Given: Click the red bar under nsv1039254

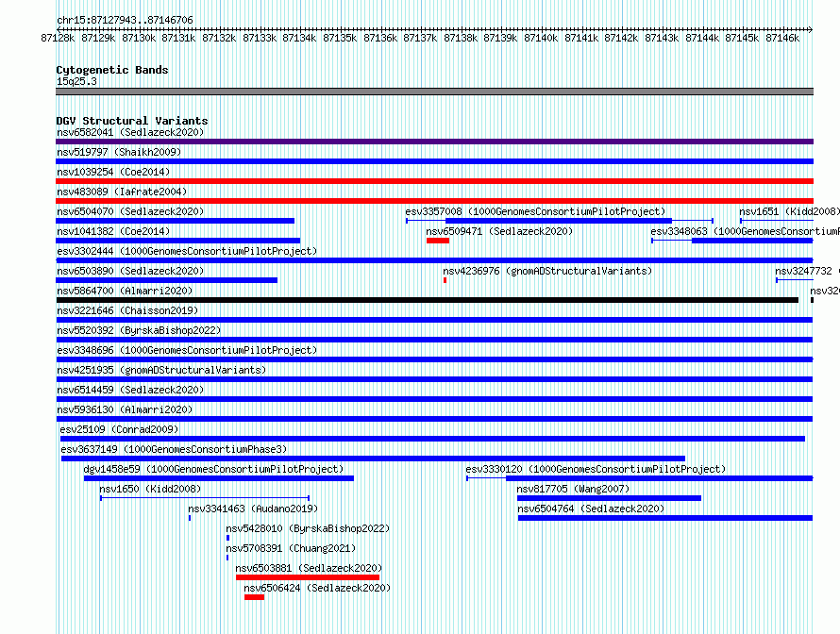Looking at the screenshot, I should coord(434,181).
